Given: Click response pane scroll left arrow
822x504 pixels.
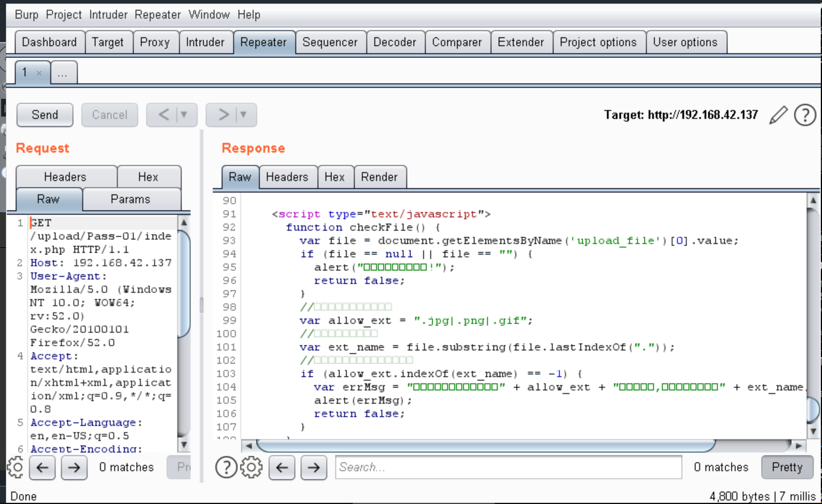Looking at the screenshot, I should click(249, 445).
